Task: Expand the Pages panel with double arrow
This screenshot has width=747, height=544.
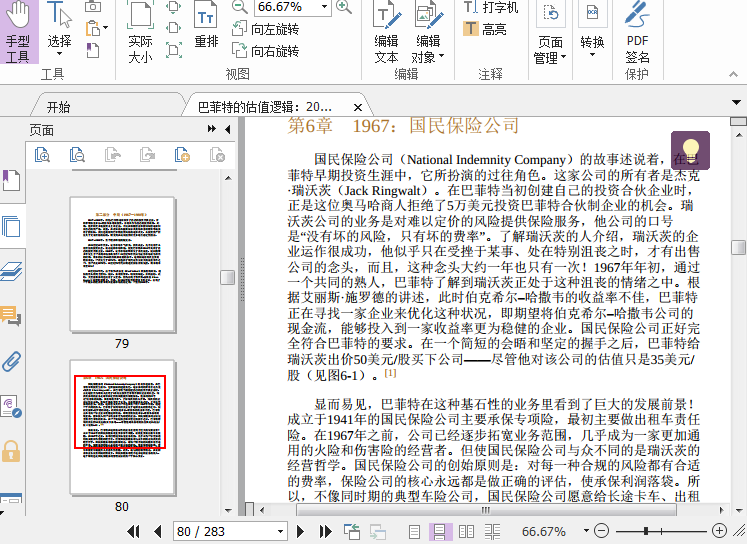Action: click(212, 129)
